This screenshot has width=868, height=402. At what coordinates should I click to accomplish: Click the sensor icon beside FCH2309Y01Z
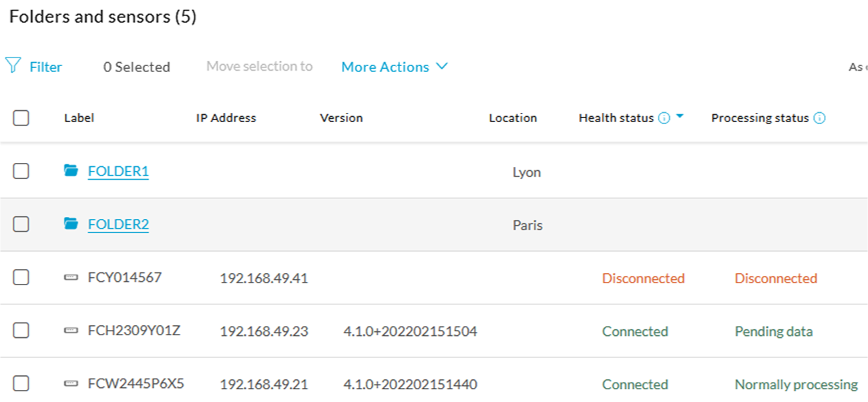71,331
